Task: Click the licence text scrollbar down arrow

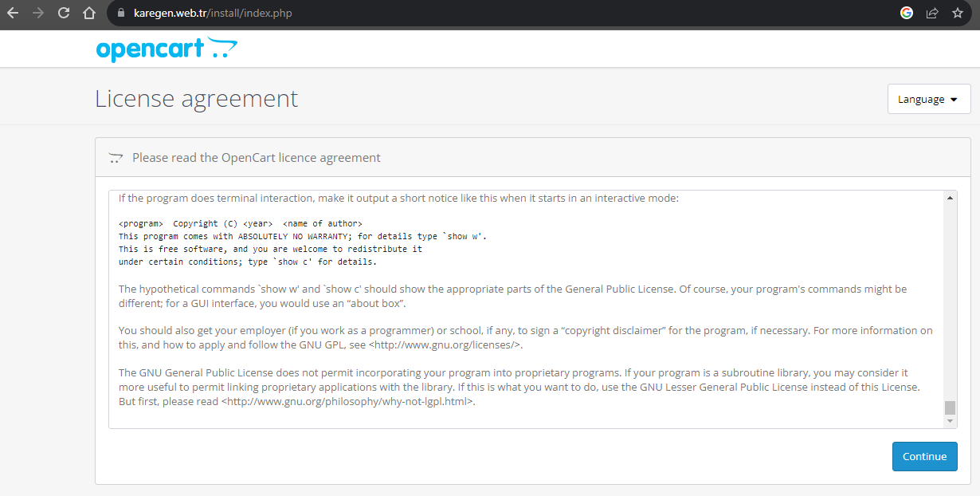Action: click(x=950, y=421)
